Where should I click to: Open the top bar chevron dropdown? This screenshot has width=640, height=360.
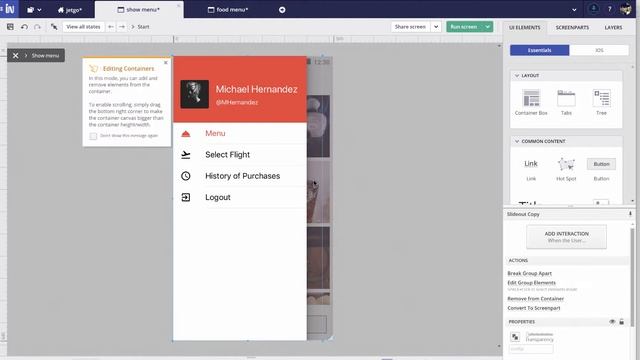point(574,10)
